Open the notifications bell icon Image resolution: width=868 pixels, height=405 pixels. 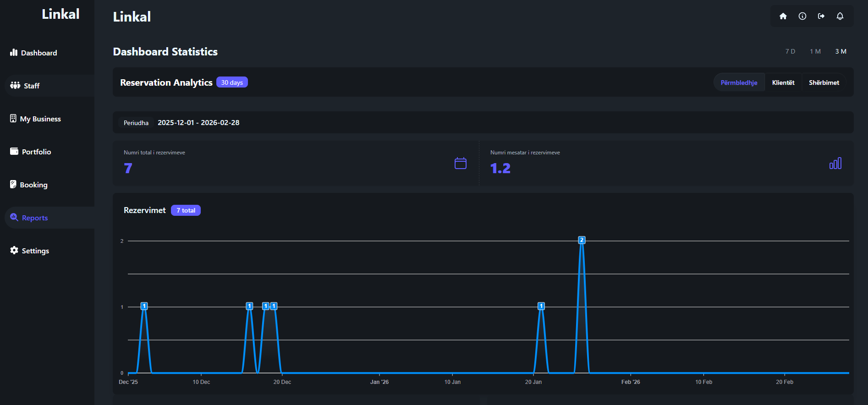click(840, 16)
